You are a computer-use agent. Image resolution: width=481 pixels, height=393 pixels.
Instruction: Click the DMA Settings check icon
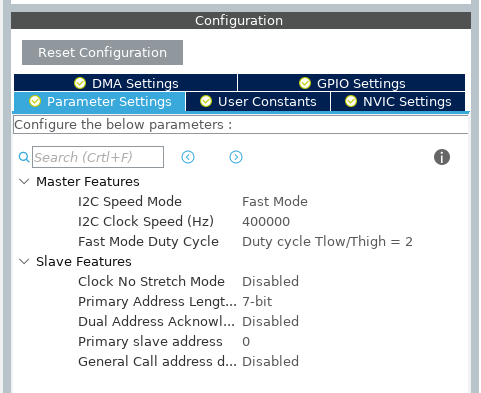tap(80, 83)
